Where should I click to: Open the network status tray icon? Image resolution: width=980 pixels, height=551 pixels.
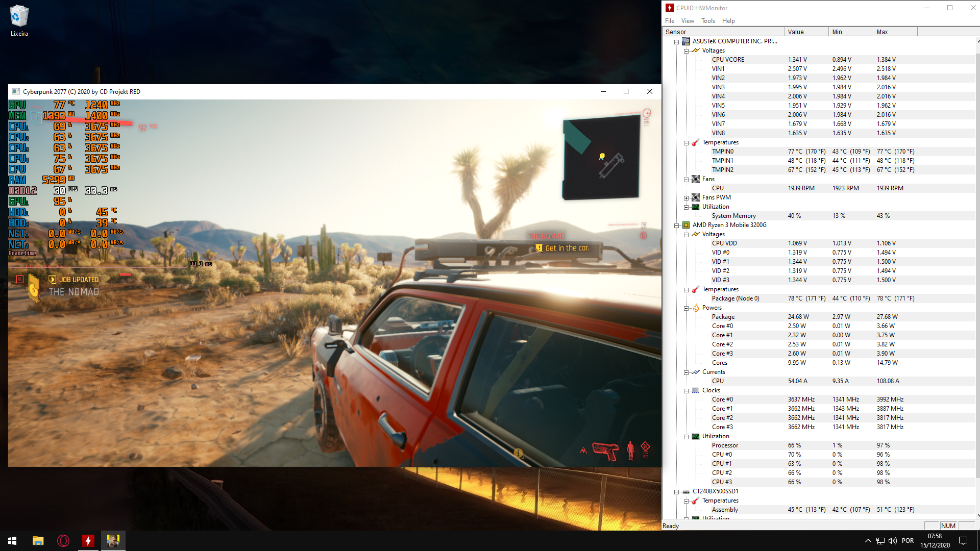coord(880,541)
